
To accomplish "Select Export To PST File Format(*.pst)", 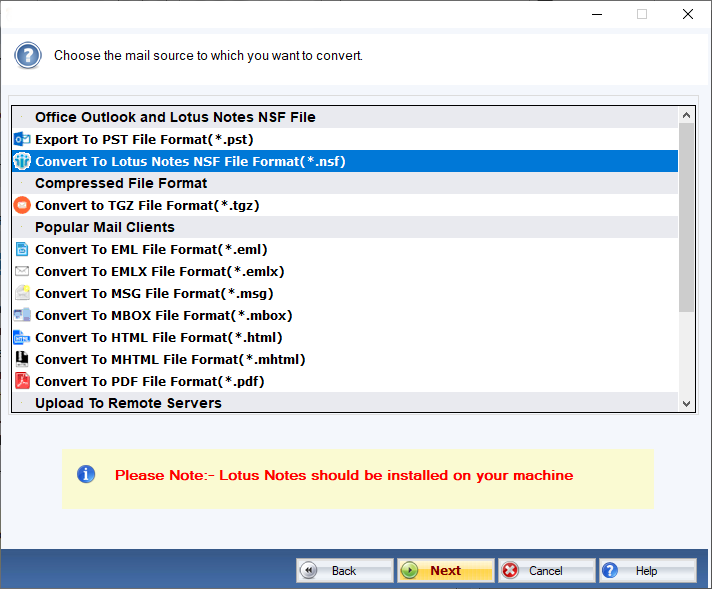I will pos(345,139).
